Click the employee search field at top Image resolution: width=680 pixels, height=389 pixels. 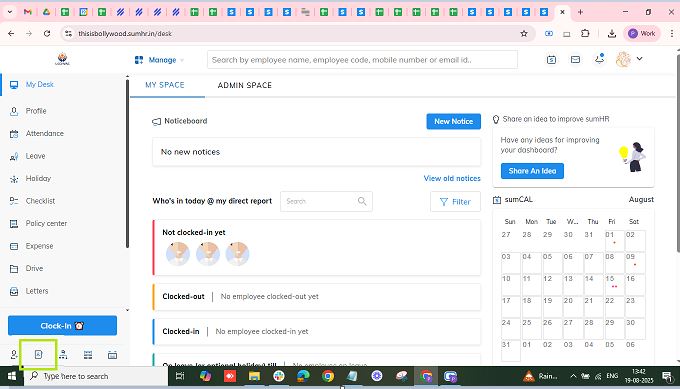362,60
